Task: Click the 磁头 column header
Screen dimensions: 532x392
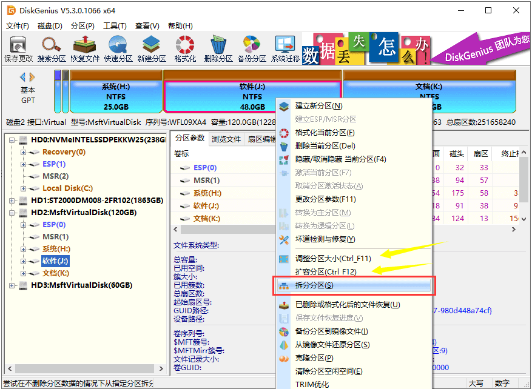Action: coord(456,154)
